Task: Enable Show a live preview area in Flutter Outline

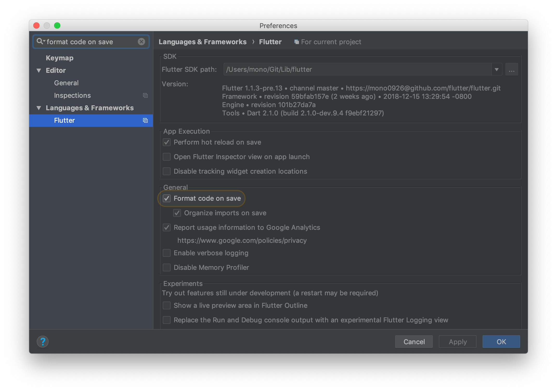Action: click(167, 305)
